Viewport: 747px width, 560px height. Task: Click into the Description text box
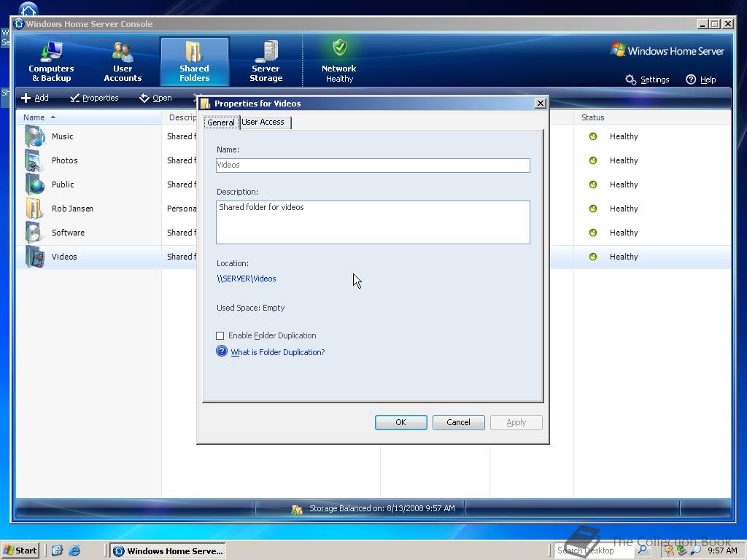click(x=373, y=222)
